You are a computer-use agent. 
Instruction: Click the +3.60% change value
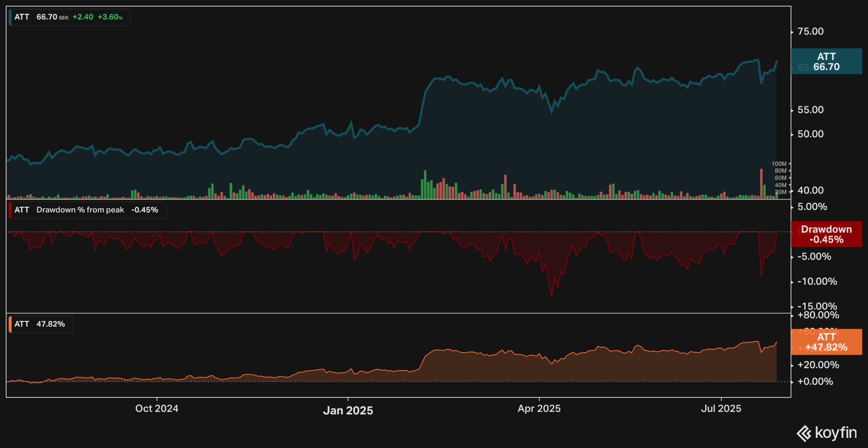pyautogui.click(x=110, y=17)
